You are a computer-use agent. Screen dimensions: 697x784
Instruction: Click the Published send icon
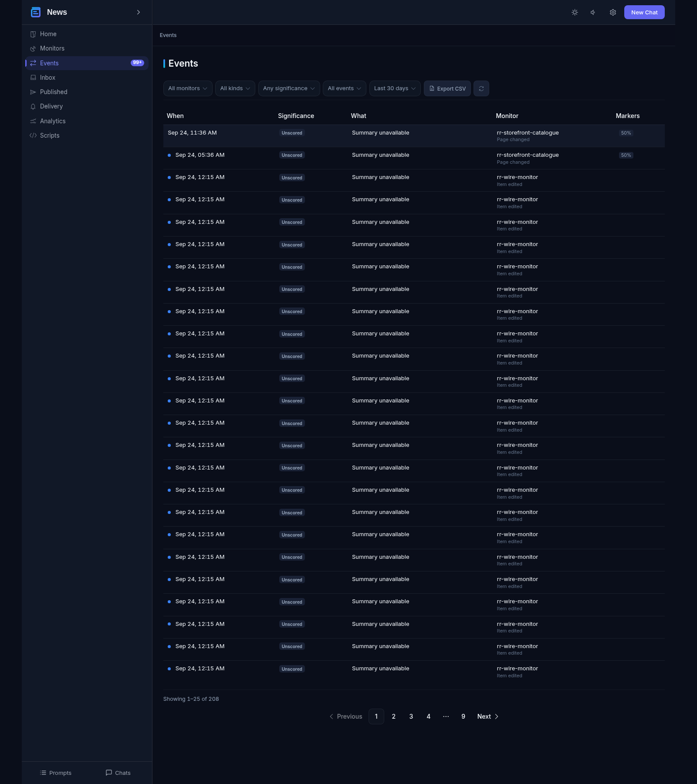pos(33,92)
